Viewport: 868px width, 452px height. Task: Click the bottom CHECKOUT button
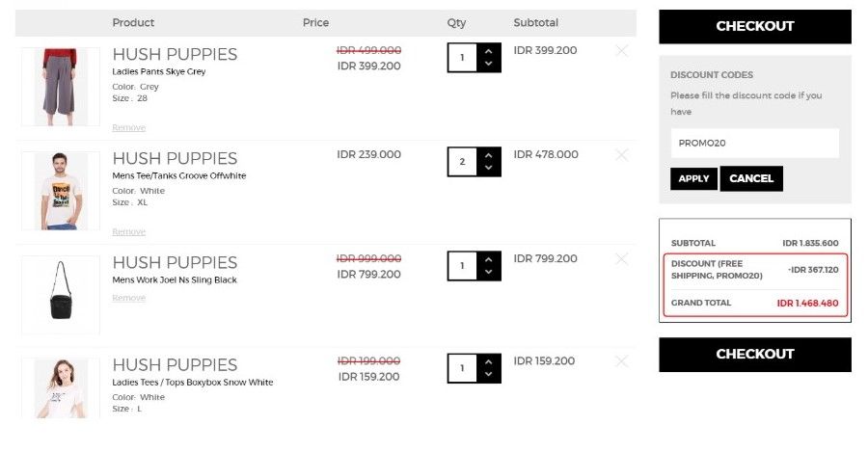coord(755,355)
